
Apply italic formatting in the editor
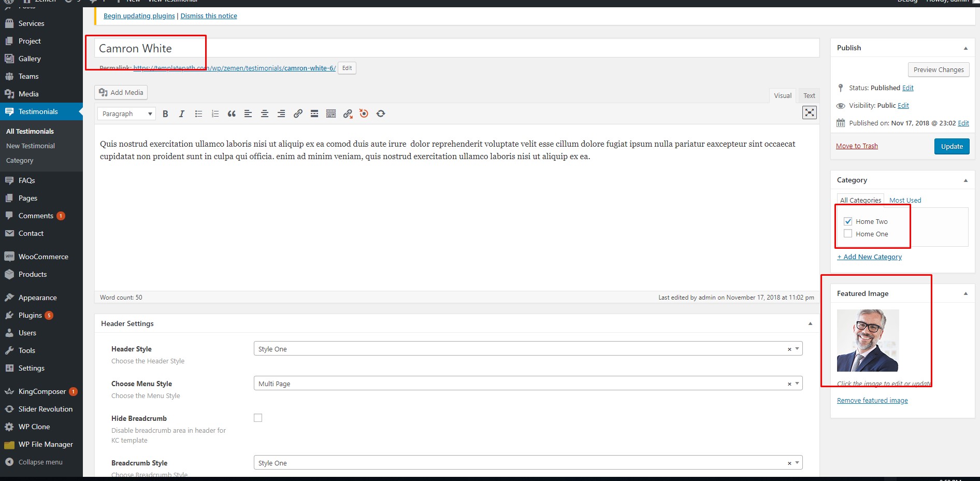182,114
